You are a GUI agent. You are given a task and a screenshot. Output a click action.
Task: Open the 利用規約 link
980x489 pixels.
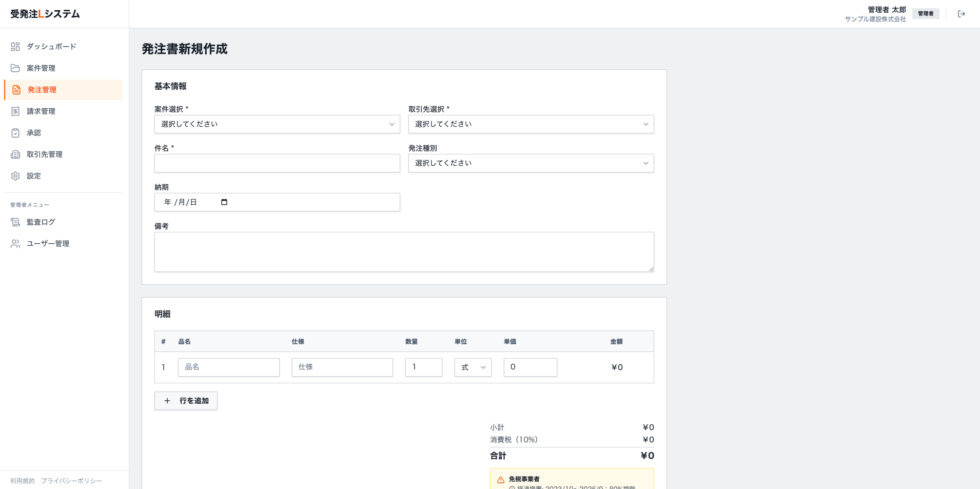23,481
